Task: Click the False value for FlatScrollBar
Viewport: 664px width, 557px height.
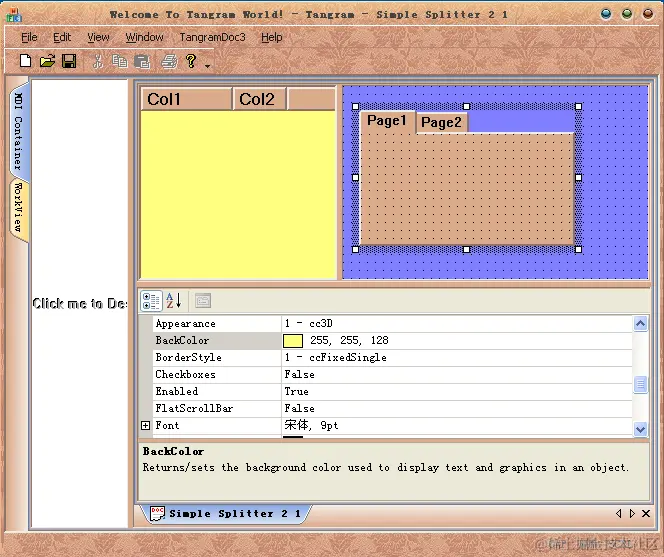Action: 299,408
